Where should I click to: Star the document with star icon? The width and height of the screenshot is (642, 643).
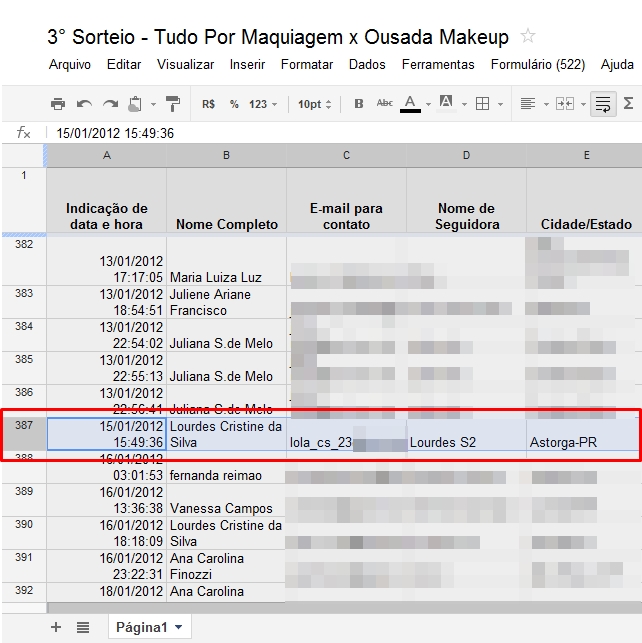click(x=528, y=36)
